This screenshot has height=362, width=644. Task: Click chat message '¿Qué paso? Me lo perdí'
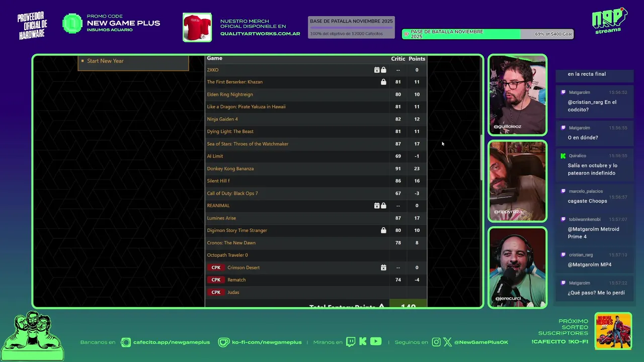coord(596,293)
